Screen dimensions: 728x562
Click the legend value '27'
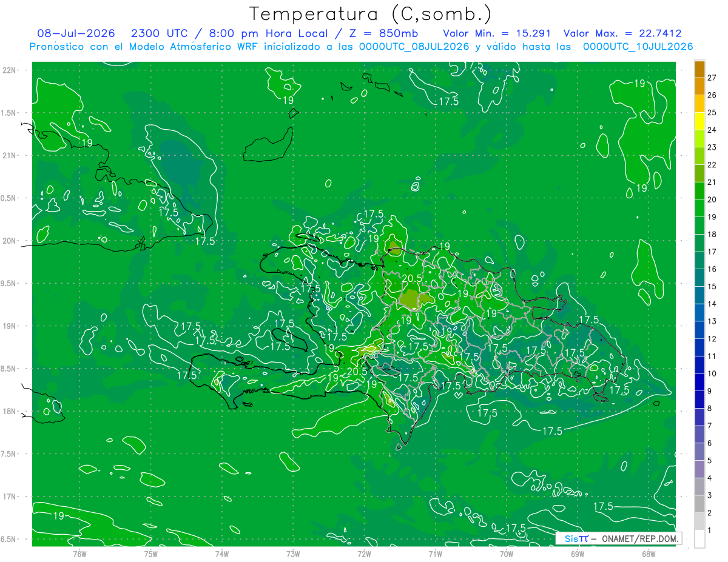click(712, 78)
